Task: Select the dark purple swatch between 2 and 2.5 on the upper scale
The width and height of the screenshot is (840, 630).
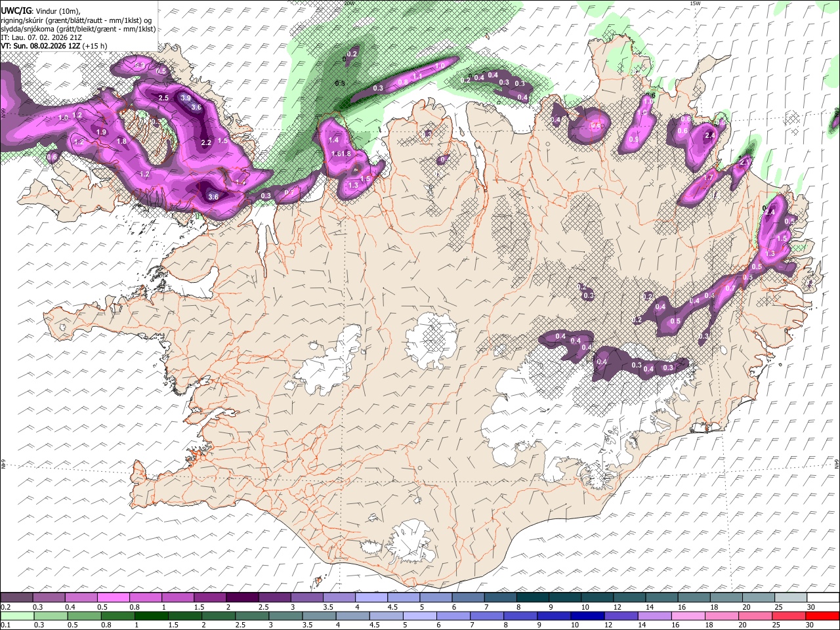Action: tap(242, 598)
